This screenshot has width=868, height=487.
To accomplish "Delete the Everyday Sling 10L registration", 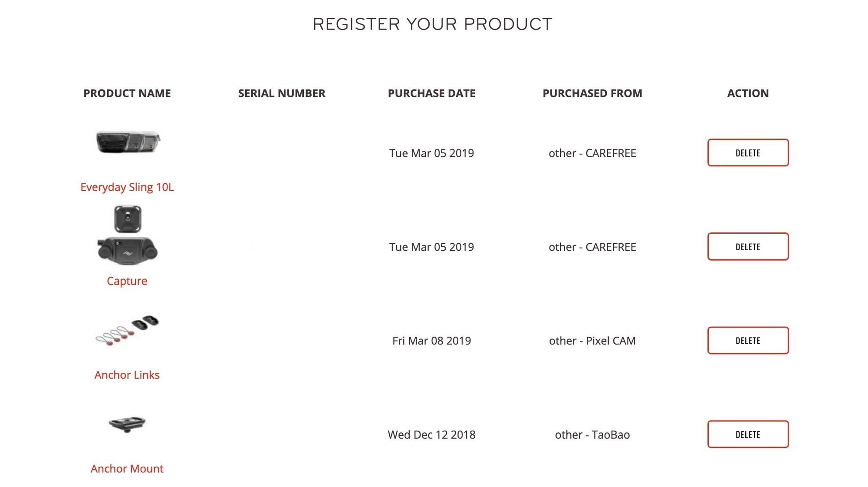I will [748, 153].
